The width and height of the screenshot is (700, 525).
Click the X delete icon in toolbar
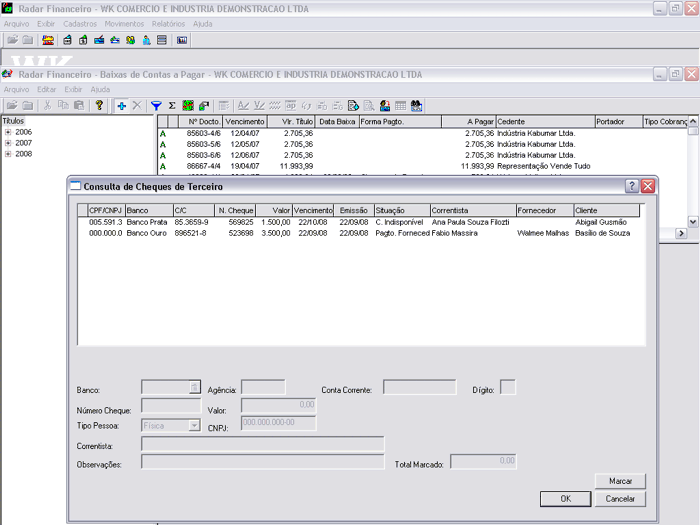(x=137, y=105)
